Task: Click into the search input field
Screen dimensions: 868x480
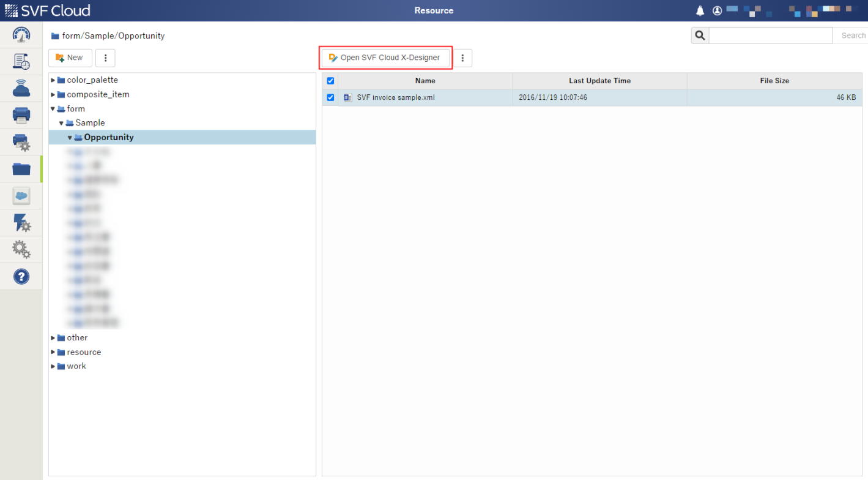Action: tap(770, 36)
